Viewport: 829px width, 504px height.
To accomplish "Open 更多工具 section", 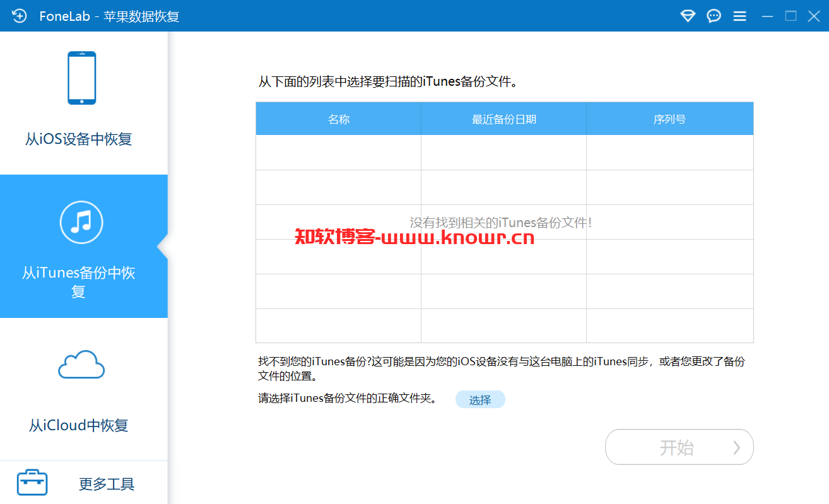I will pos(83,483).
